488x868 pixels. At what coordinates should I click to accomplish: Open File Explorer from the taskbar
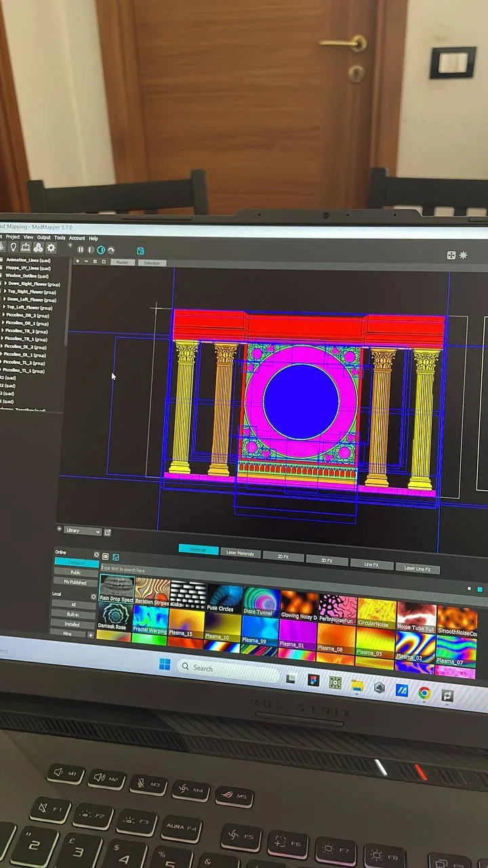357,686
